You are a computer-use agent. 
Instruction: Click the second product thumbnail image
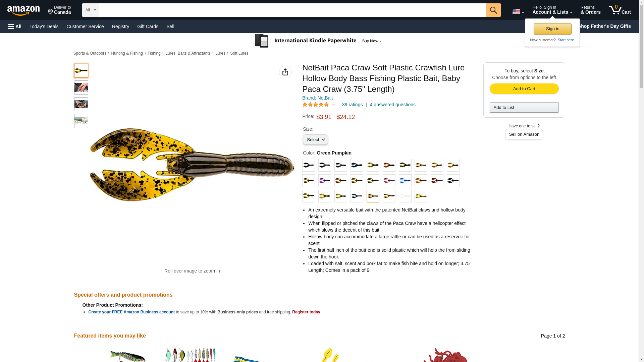(81, 87)
